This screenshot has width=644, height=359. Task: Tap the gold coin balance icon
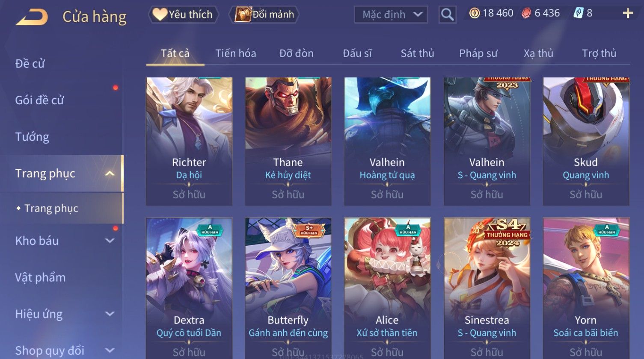474,13
